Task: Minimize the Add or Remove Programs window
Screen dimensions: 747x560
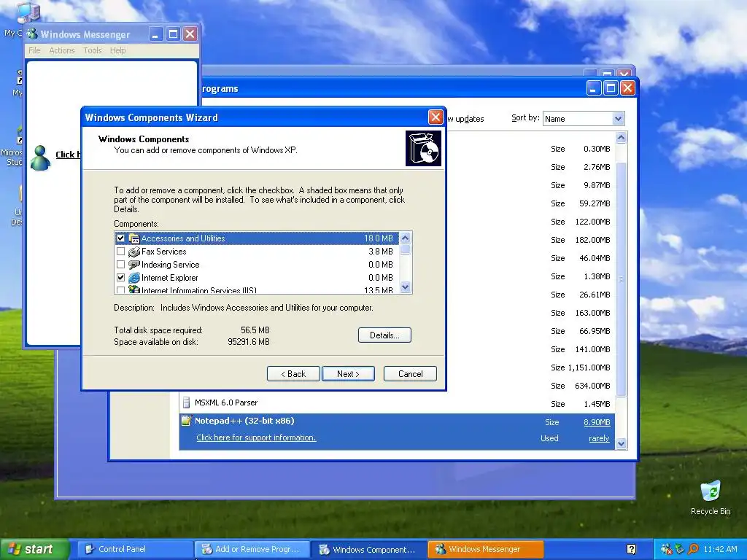Action: 594,88
